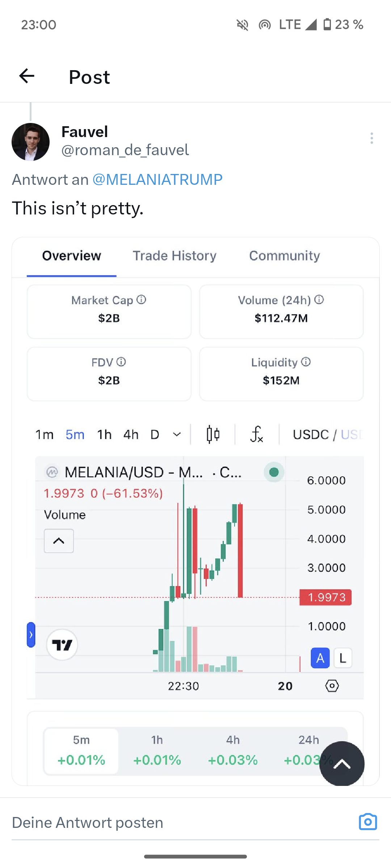Switch to the Community tab
391x868 pixels.
(285, 256)
